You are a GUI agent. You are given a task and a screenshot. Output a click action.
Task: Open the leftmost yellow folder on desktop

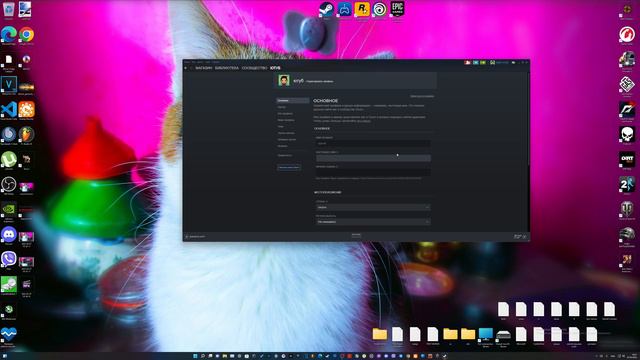pos(380,334)
